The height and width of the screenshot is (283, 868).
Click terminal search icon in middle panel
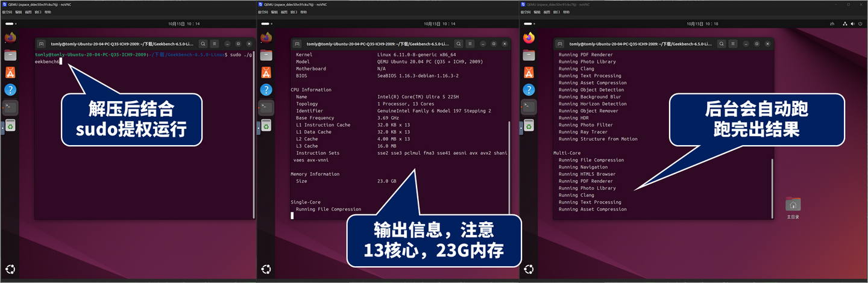[x=459, y=44]
